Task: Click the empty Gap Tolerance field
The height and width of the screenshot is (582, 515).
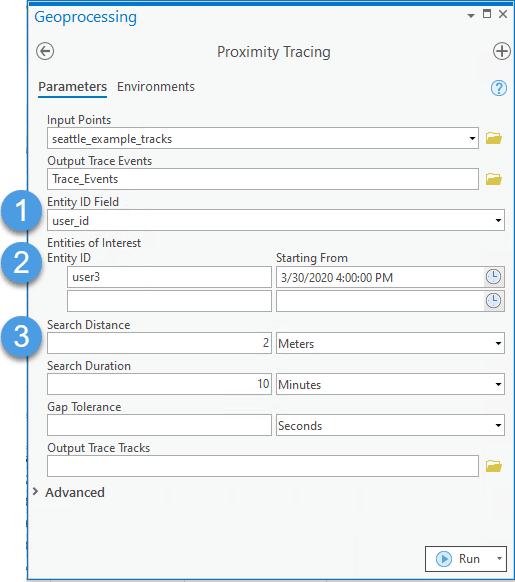Action: coord(159,425)
